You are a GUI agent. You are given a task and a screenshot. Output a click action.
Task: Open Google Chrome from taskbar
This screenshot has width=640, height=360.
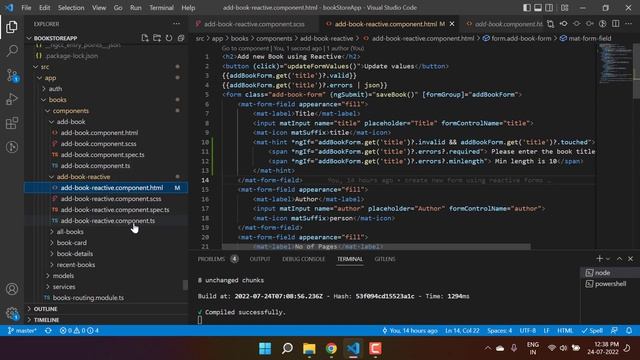tap(331, 348)
